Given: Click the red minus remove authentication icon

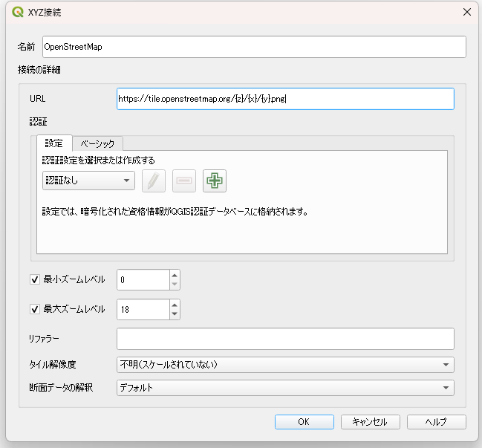Looking at the screenshot, I should [184, 181].
